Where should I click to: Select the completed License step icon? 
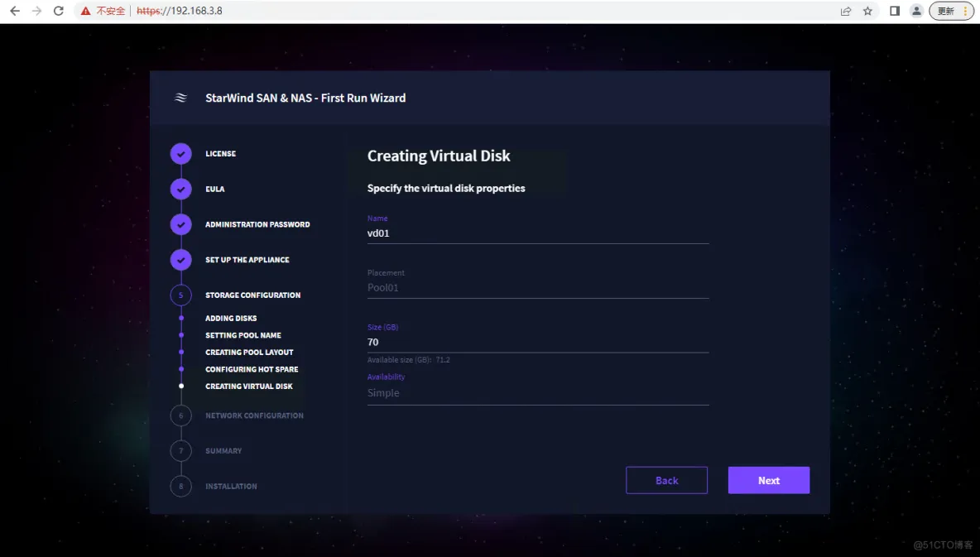point(180,154)
